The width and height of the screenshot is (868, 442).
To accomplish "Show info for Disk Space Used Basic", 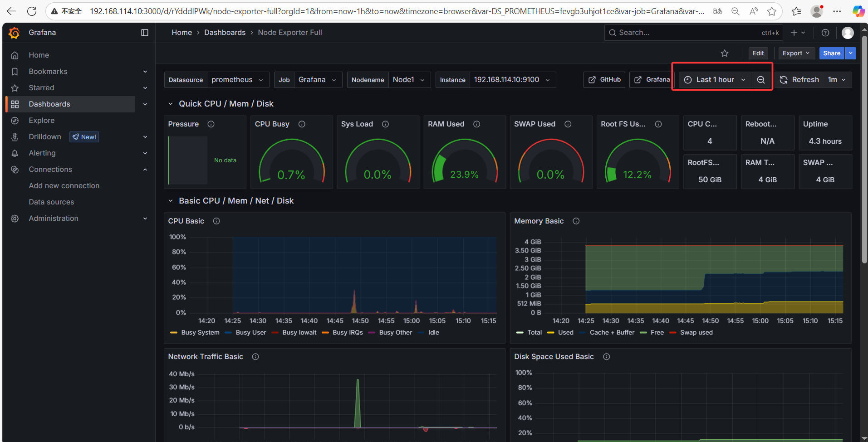I will pyautogui.click(x=606, y=357).
